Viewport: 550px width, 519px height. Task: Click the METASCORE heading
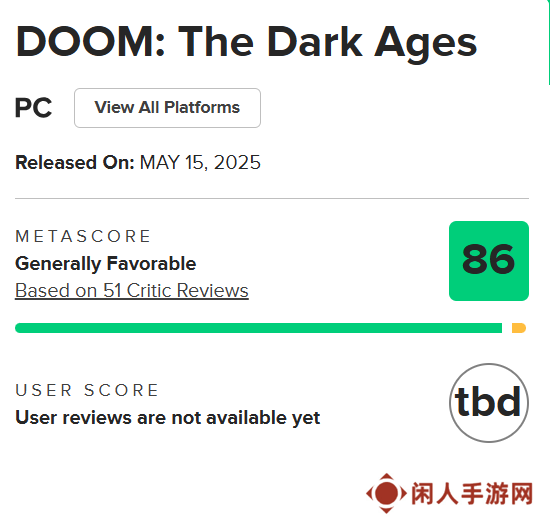point(83,236)
